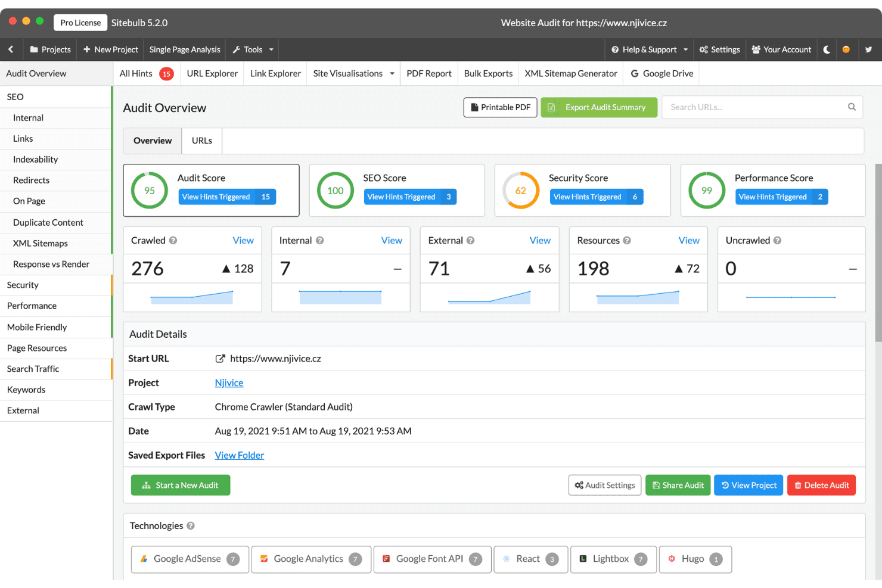Click the help icon beside Uncrawled

[x=777, y=241]
